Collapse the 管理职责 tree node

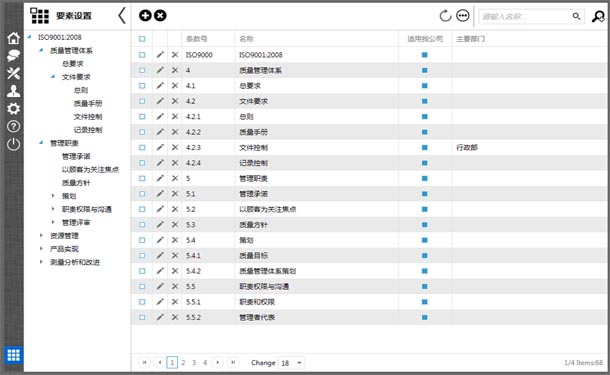click(41, 143)
